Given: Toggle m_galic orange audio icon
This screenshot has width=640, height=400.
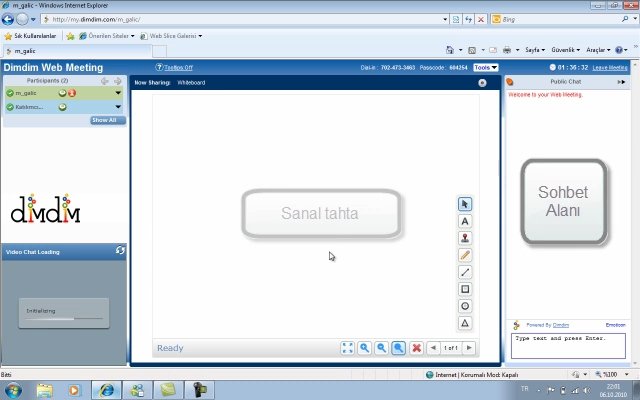Looking at the screenshot, I should pyautogui.click(x=72, y=93).
